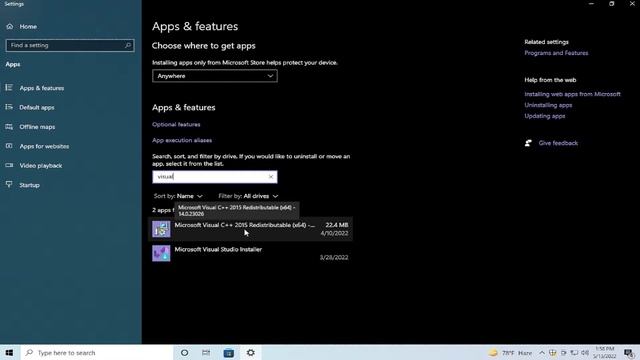Go to Settings Home
The height and width of the screenshot is (360, 640).
coord(22,27)
